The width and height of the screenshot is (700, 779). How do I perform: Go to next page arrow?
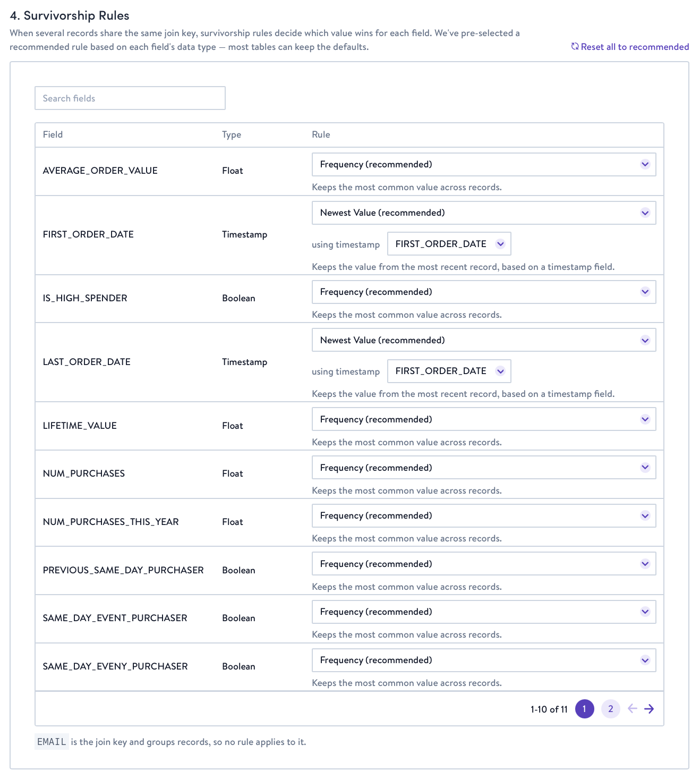pos(649,709)
